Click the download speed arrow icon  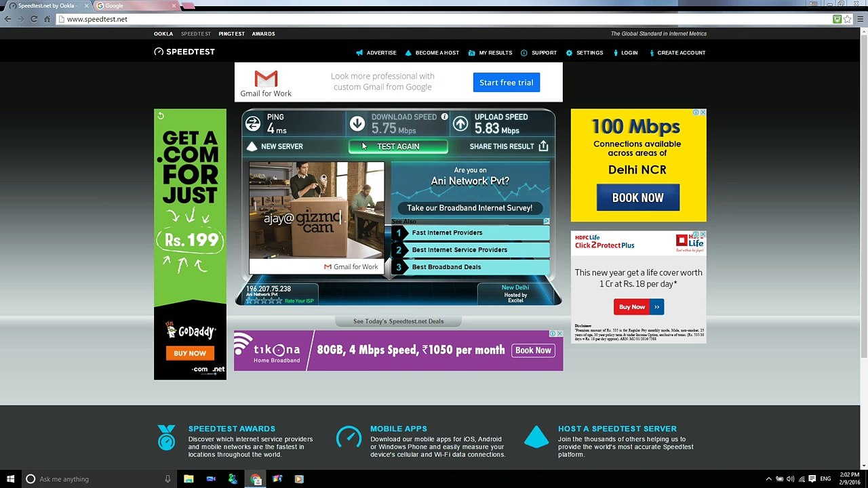click(x=357, y=123)
